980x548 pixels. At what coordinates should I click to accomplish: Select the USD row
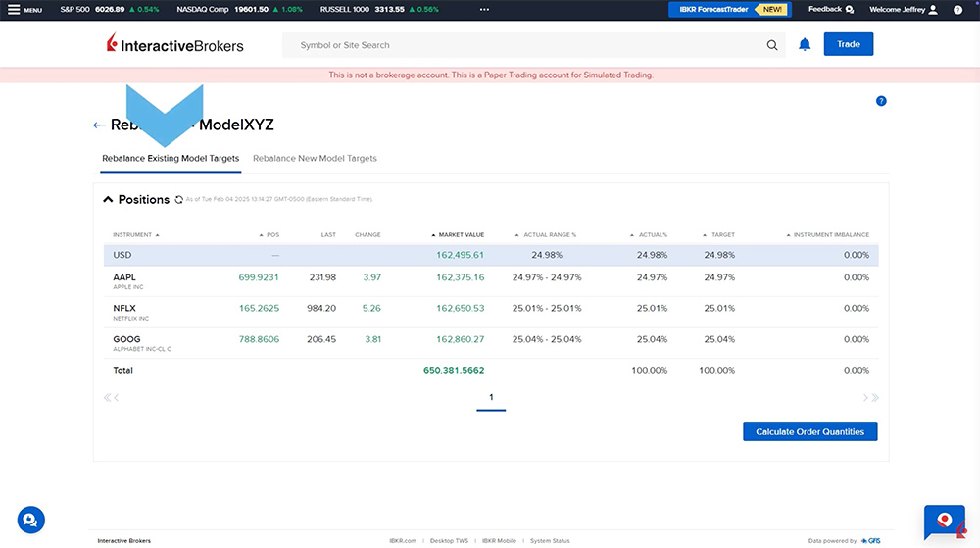click(x=491, y=255)
